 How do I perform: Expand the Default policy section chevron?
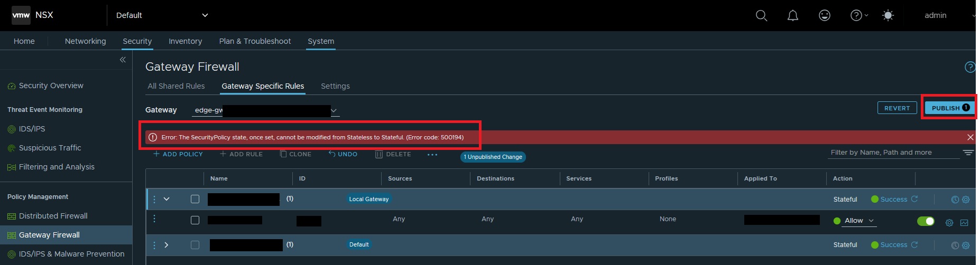(166, 245)
